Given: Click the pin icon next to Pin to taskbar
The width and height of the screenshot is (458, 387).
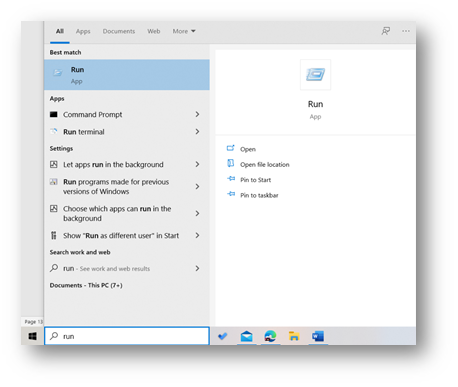Looking at the screenshot, I should [x=231, y=194].
